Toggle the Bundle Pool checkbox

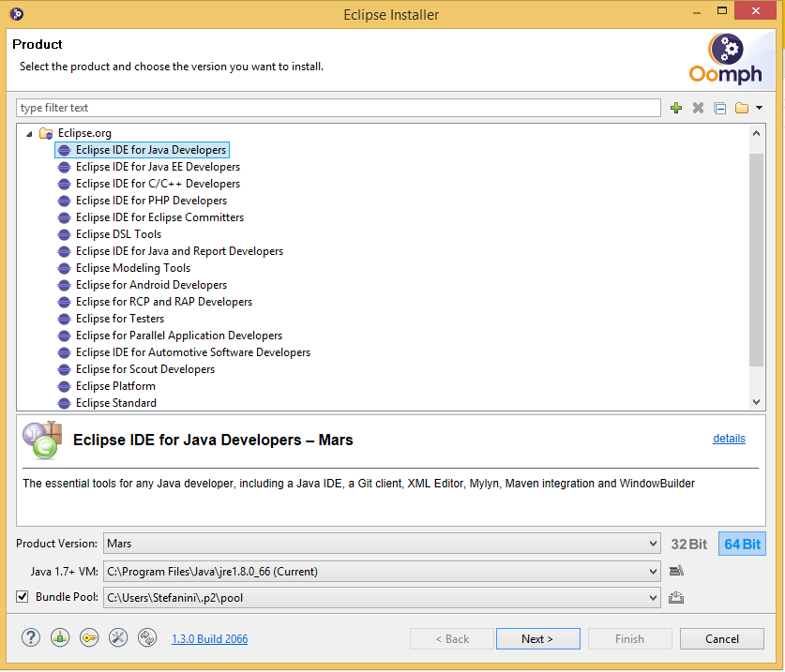pos(22,596)
